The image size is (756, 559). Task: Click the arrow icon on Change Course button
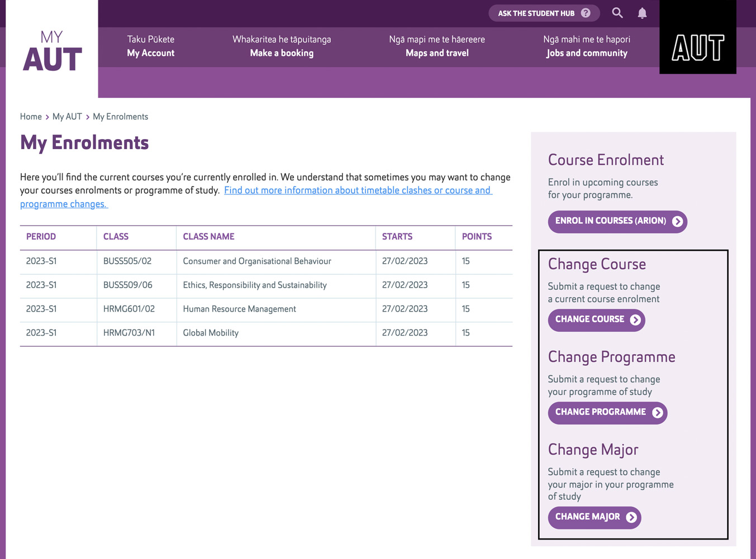tap(635, 320)
